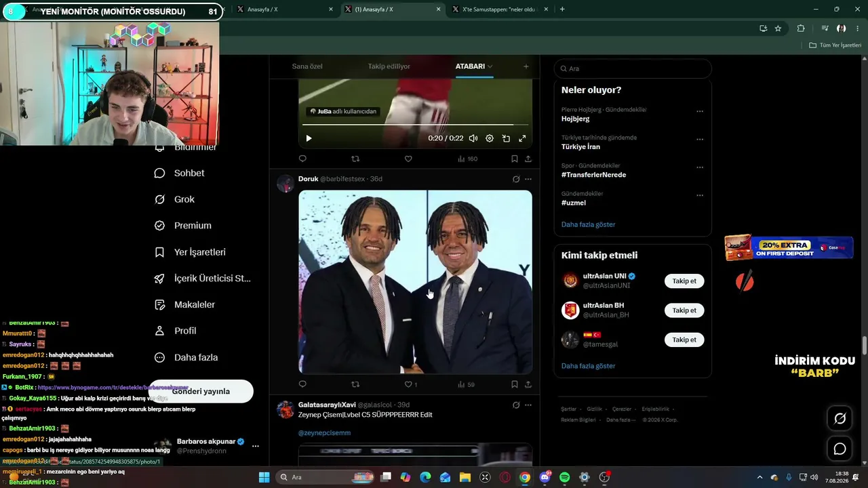Screen dimensions: 868x488
Task: Open more options for #uzmel trend
Action: click(x=700, y=195)
